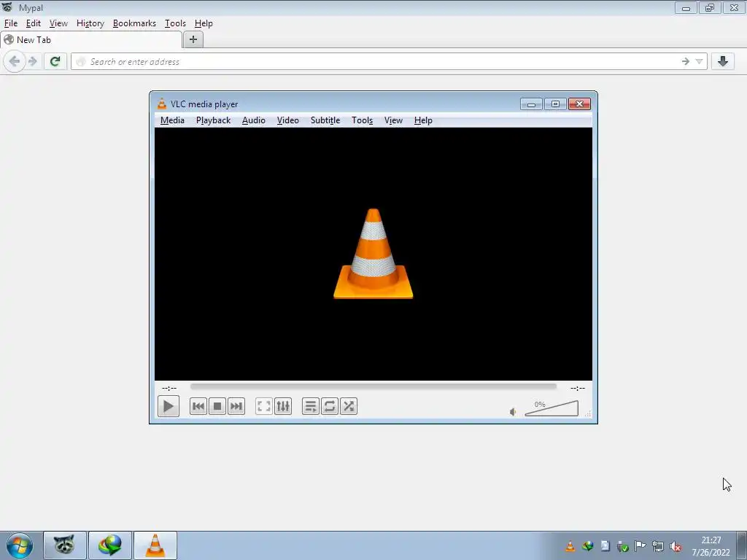Open Mypal Help menu

click(x=204, y=23)
